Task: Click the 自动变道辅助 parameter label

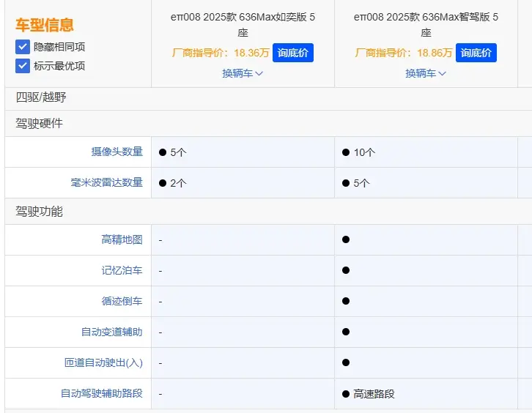Action: coord(111,332)
